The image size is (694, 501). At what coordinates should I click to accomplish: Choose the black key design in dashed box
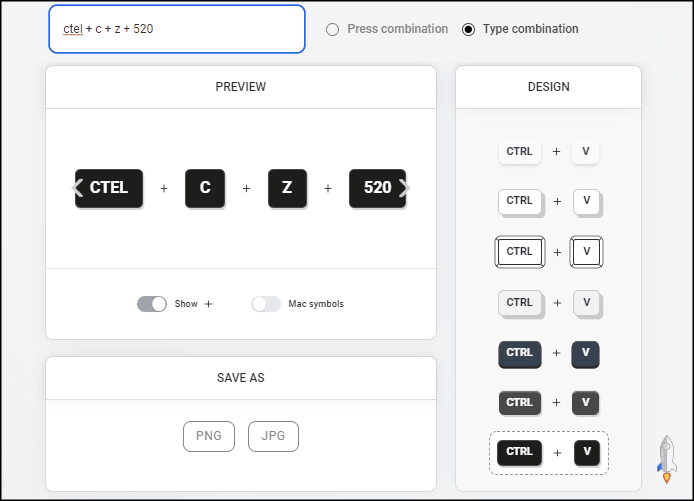[x=549, y=453]
